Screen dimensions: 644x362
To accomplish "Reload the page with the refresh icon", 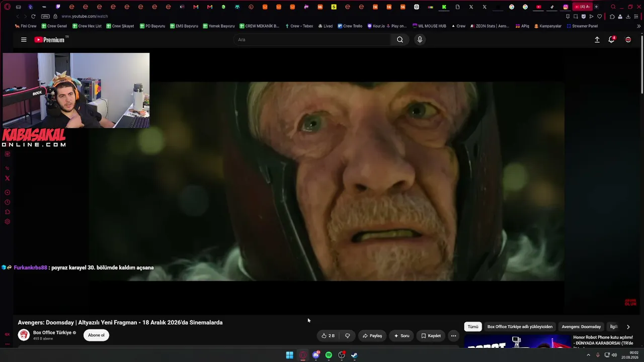I will [x=33, y=16].
